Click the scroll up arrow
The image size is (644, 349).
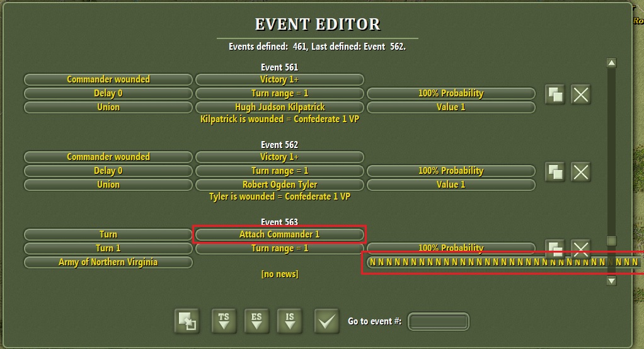tap(612, 63)
